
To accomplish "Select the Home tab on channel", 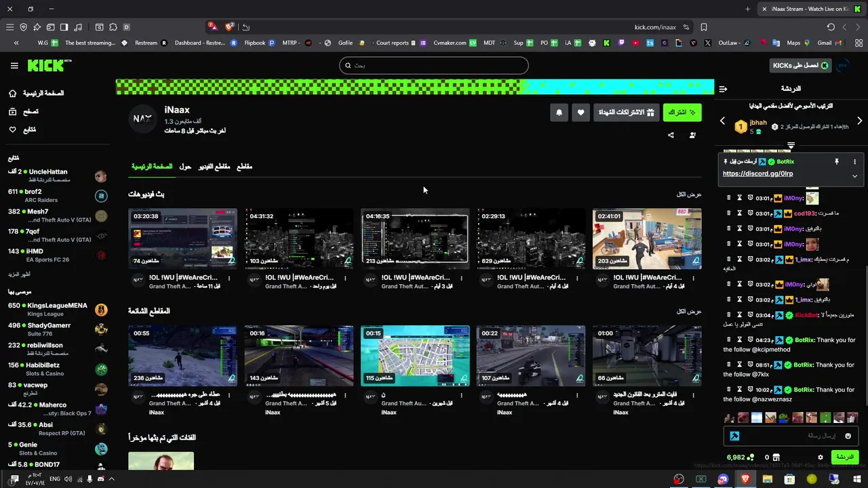I will pyautogui.click(x=152, y=167).
